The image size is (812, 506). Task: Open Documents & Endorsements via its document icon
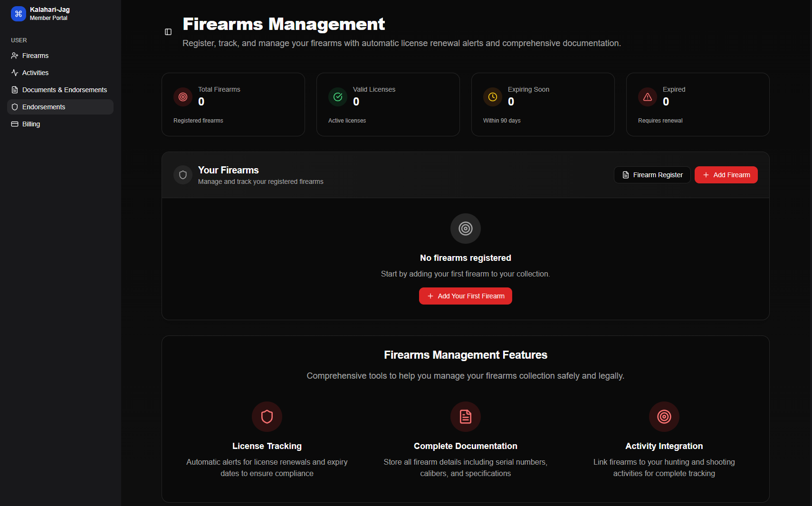(14, 90)
